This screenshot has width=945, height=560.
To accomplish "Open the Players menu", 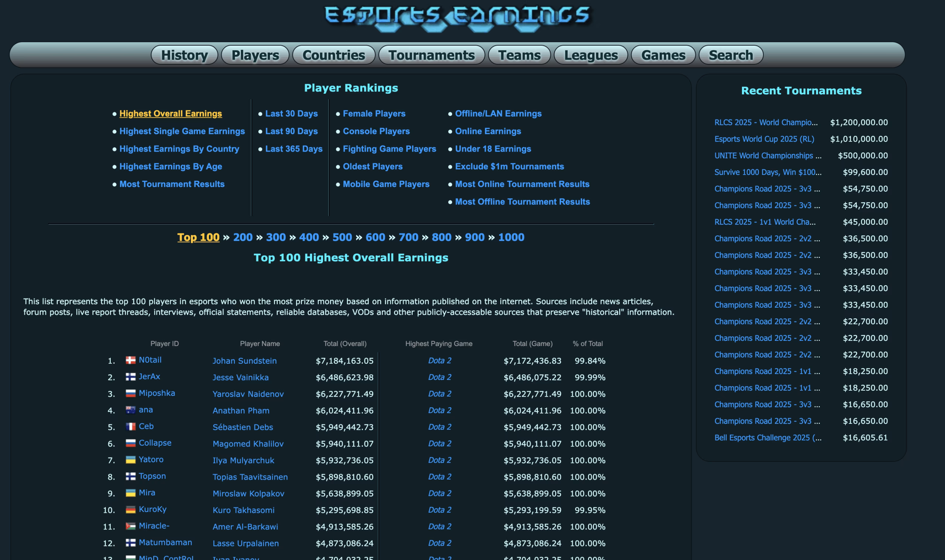I will point(255,55).
